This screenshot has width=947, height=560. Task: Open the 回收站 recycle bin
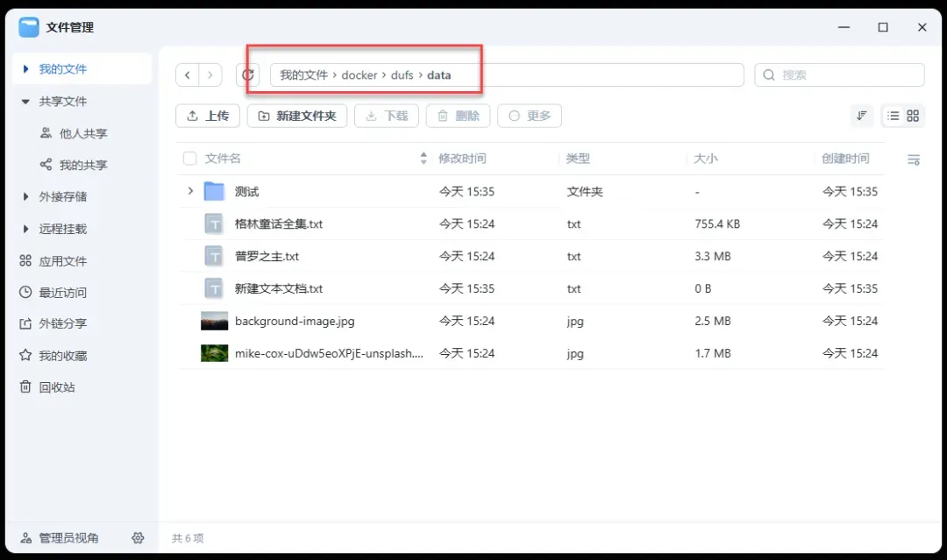(57, 387)
